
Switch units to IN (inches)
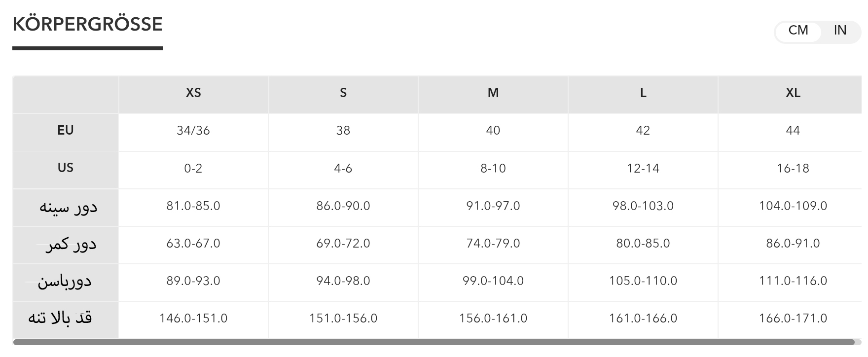point(840,31)
